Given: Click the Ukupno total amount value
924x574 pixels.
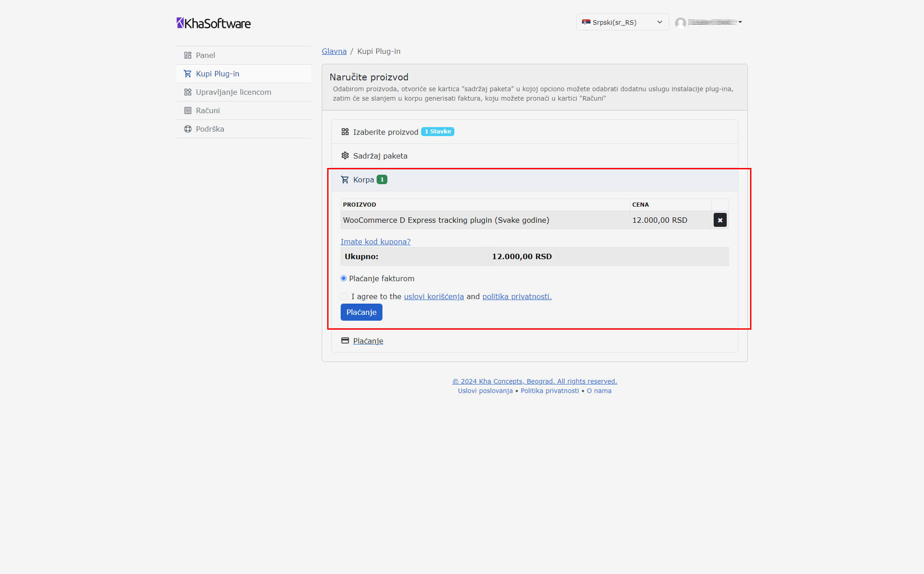Looking at the screenshot, I should click(x=522, y=256).
